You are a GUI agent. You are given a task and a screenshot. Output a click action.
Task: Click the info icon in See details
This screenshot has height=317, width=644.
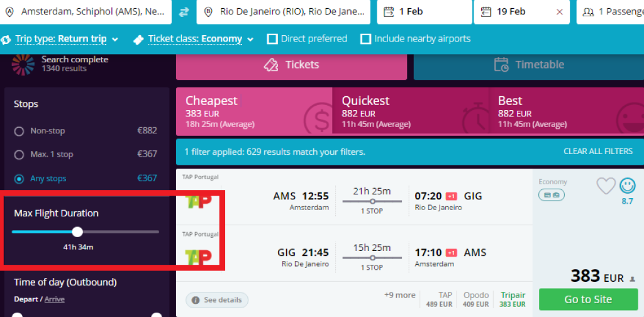click(196, 300)
